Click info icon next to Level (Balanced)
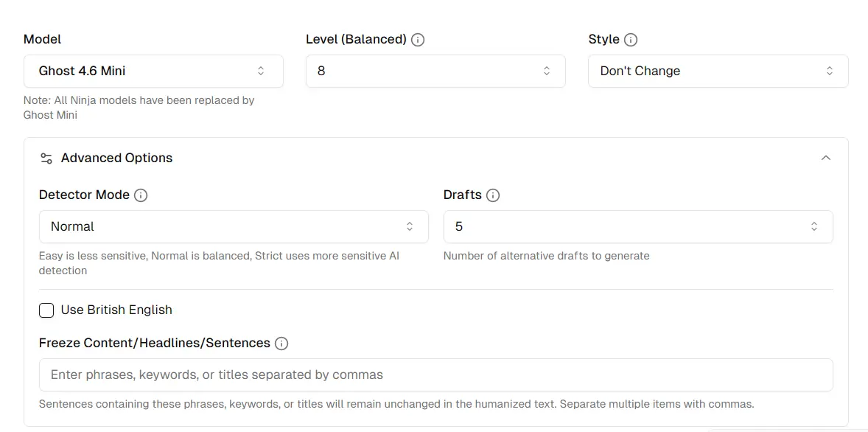The image size is (868, 432). click(418, 40)
